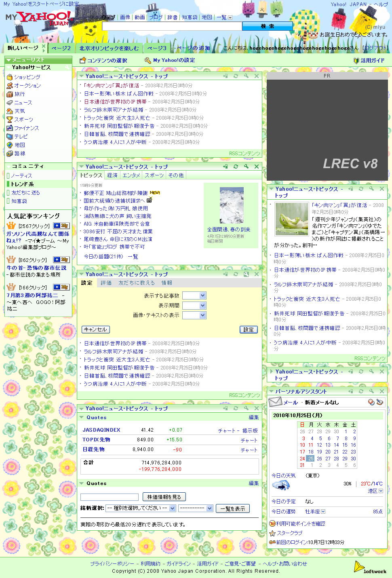Open the 表示期間 dropdown
This screenshot has height=578, width=392.
click(x=194, y=305)
